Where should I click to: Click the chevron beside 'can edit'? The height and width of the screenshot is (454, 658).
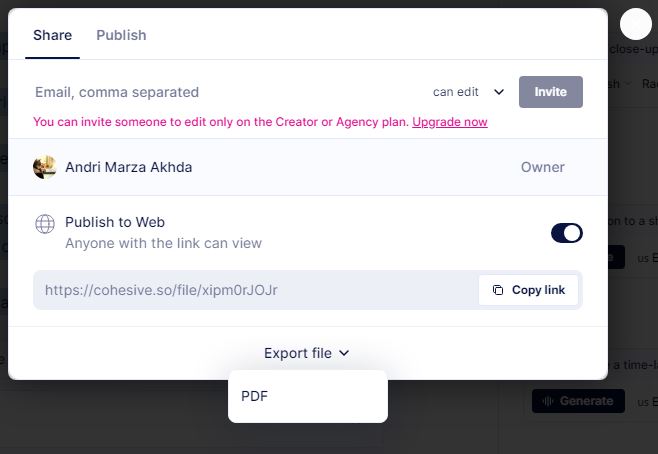pyautogui.click(x=499, y=92)
